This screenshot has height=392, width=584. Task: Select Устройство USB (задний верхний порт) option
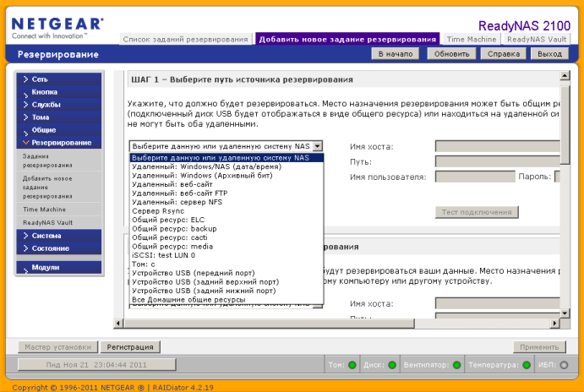click(227, 282)
